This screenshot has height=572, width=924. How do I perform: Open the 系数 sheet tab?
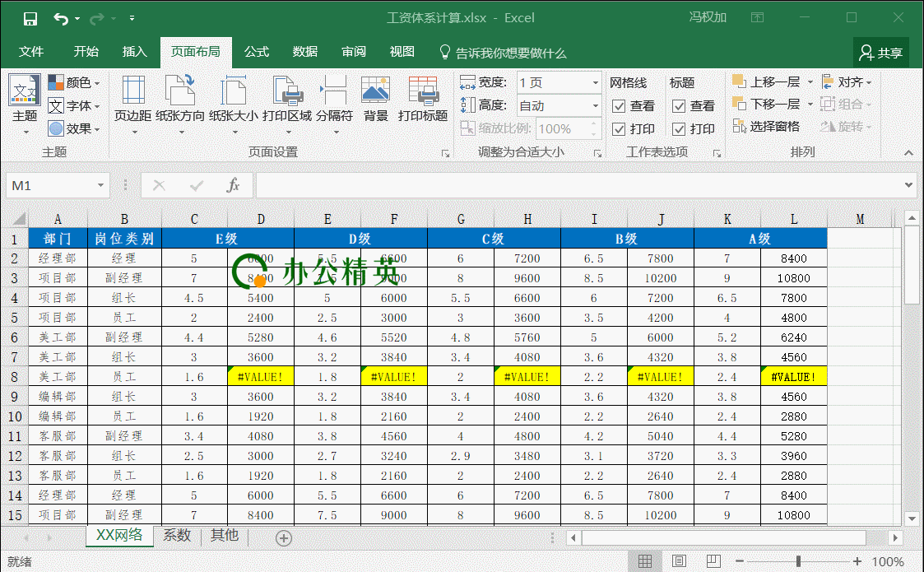[x=177, y=536]
